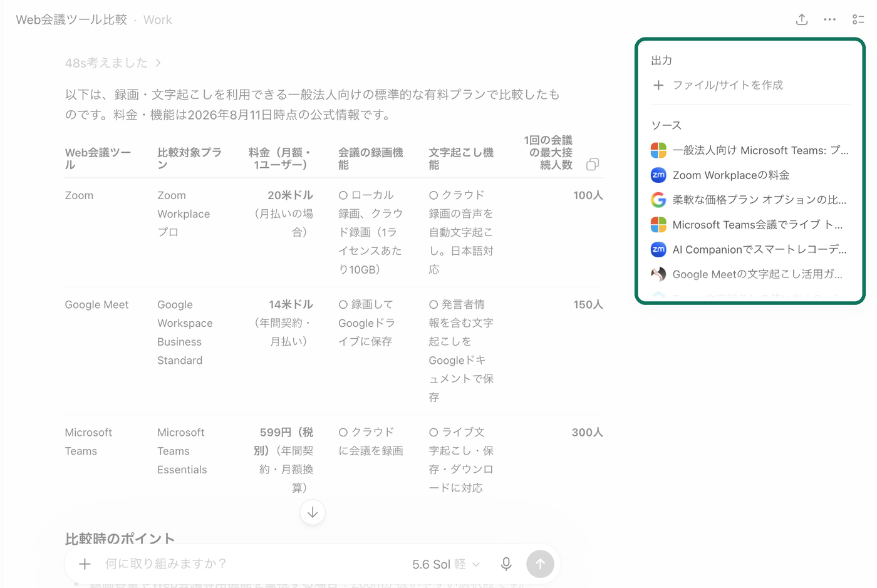The height and width of the screenshot is (588, 877).
Task: Click the plus attach icon in input box
Action: click(x=85, y=564)
